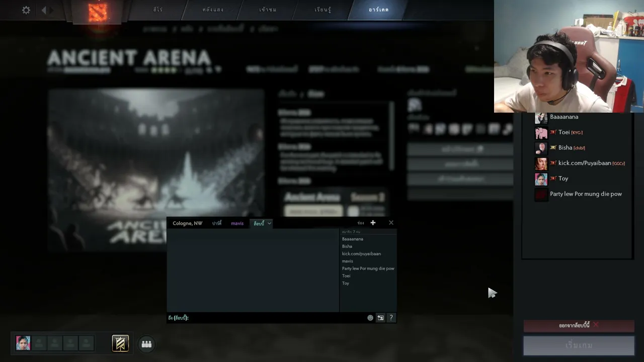This screenshot has width=644, height=362.
Task: Go back with the left arrow in top bar
Action: (x=44, y=10)
